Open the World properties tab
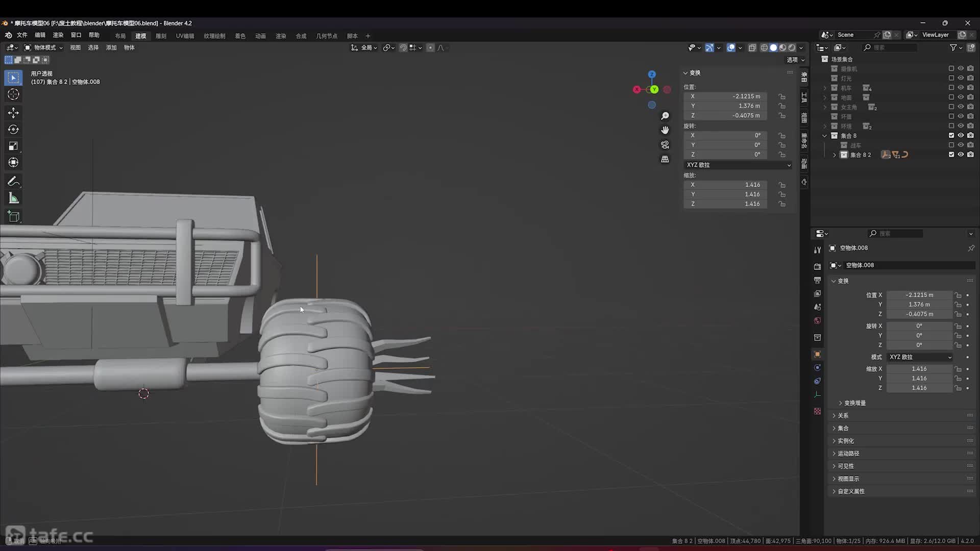Image resolution: width=980 pixels, height=551 pixels. (817, 320)
